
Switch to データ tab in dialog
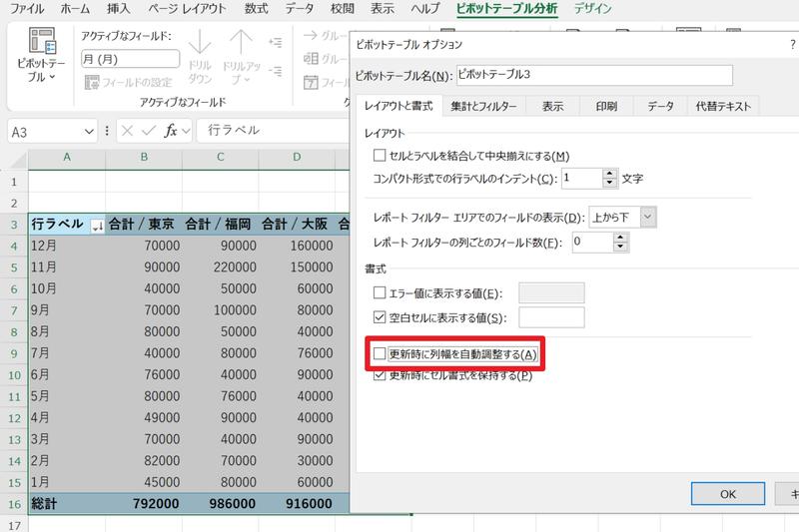(661, 107)
